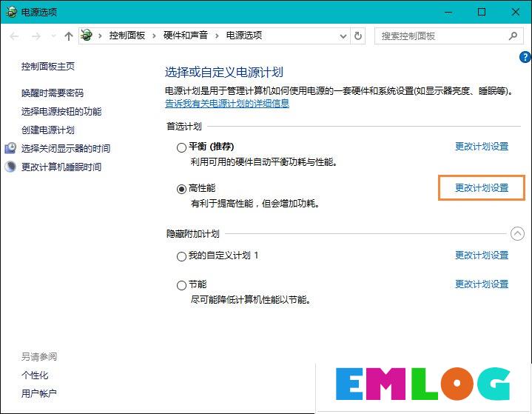The height and width of the screenshot is (414, 532).
Task: Open 唤醒时需要密码 setting
Action: point(53,93)
